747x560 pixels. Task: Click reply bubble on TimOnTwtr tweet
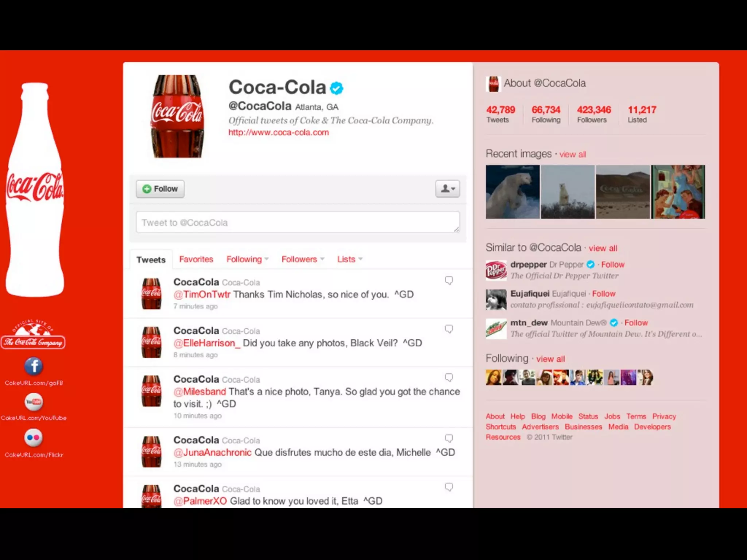449,280
